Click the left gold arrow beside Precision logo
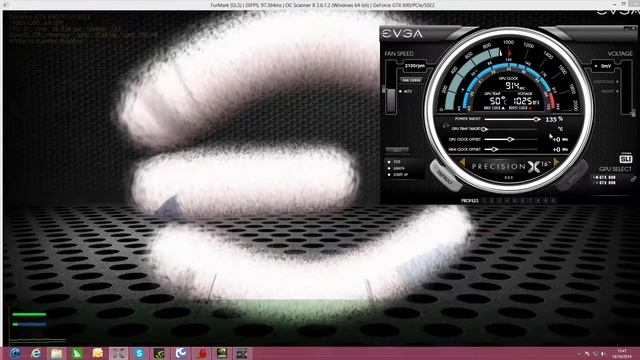Screen dimensions: 640x360 [462, 162]
